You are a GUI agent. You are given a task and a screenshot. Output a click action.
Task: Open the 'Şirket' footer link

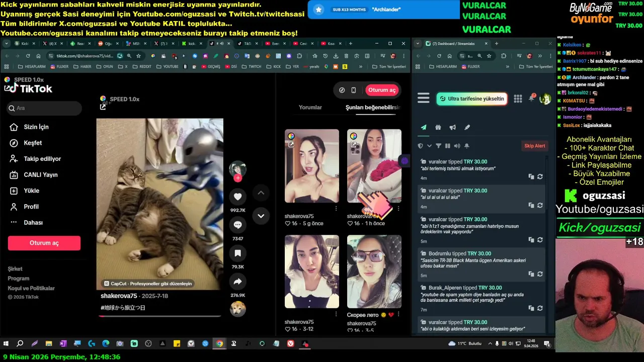point(15,269)
